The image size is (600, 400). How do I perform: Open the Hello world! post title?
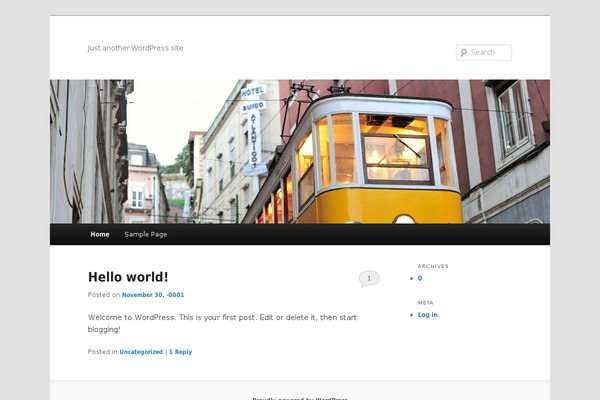(x=128, y=277)
